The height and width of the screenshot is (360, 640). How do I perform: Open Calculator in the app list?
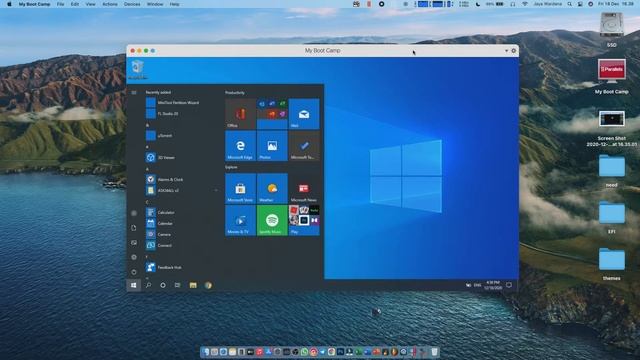coord(161,212)
